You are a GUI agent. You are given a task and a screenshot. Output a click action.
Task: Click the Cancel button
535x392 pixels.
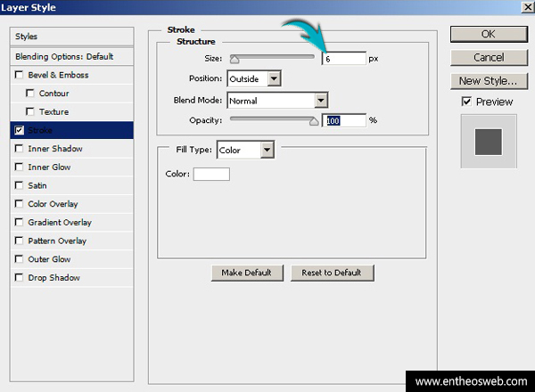coord(488,58)
